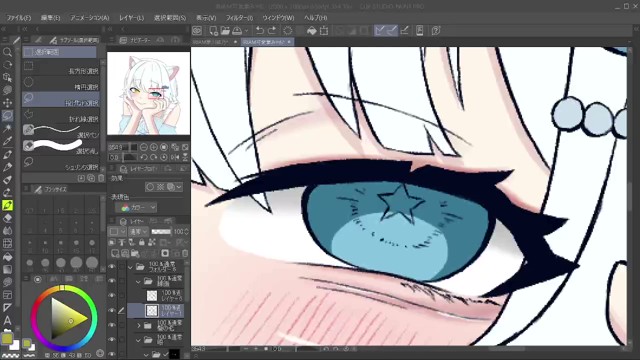Choose the shrink selection sub tool

(61, 163)
